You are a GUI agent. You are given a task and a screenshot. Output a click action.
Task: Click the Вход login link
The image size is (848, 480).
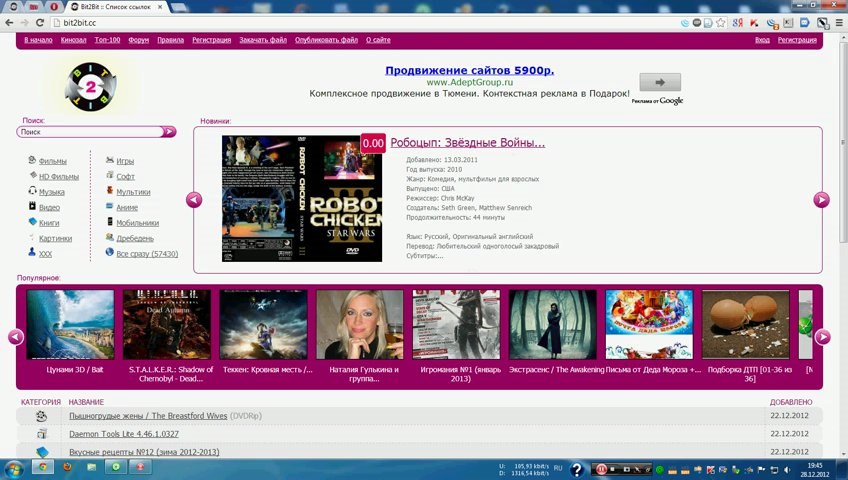pyautogui.click(x=762, y=40)
